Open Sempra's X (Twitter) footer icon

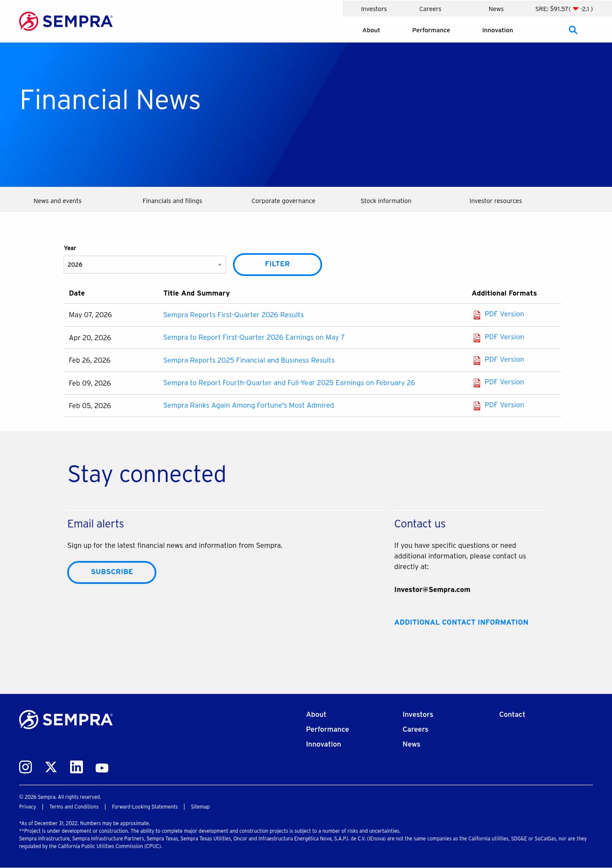tap(51, 767)
